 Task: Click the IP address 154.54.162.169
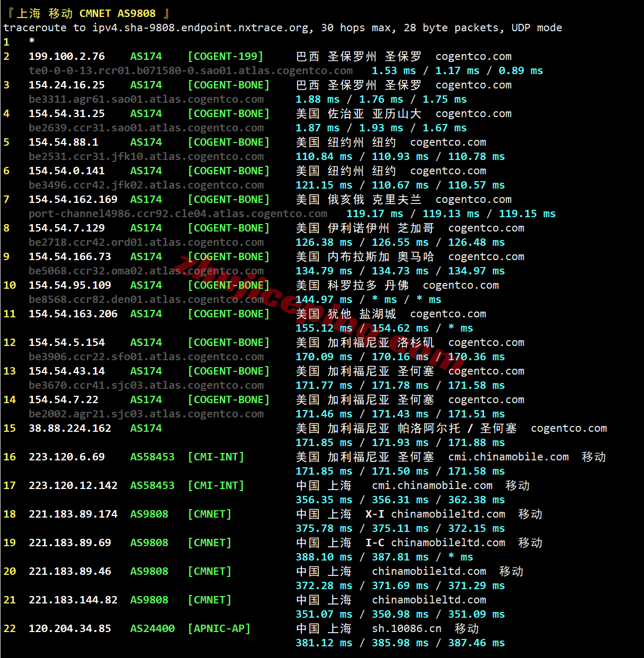73,200
